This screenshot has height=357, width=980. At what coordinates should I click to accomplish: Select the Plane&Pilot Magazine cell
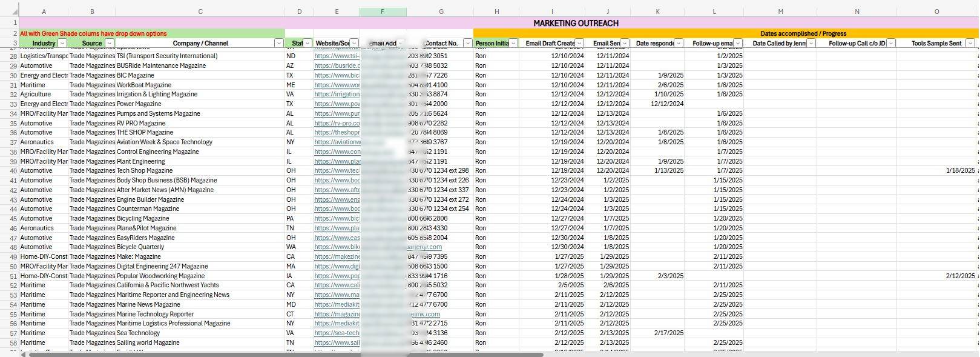(200, 228)
